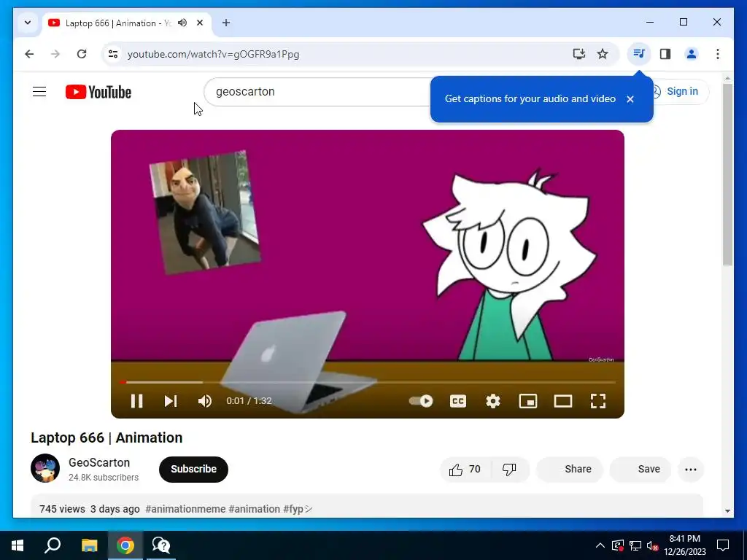The width and height of the screenshot is (747, 560).
Task: Pause the video playback
Action: [x=136, y=401]
